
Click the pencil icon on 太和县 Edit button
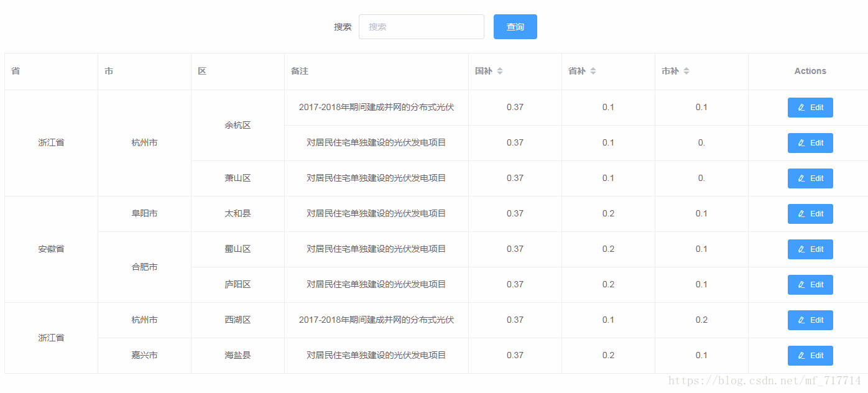click(x=801, y=213)
